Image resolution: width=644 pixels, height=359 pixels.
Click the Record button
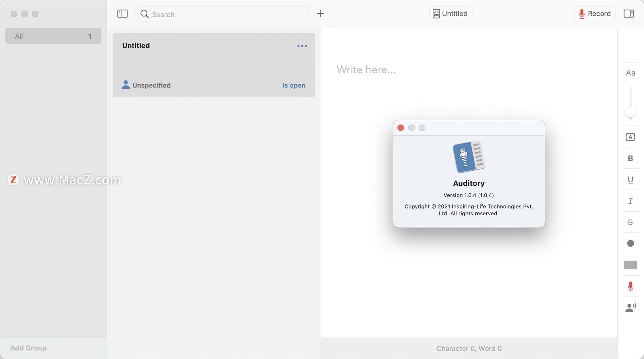point(595,14)
